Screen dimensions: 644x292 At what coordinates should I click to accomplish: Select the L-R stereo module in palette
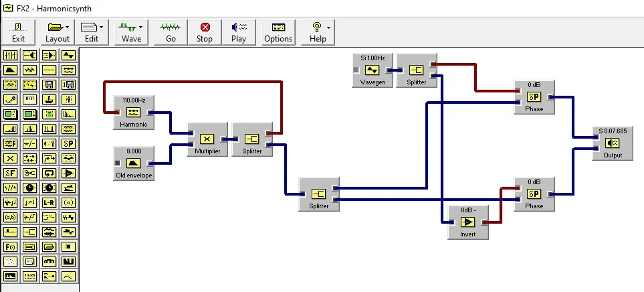[49, 203]
